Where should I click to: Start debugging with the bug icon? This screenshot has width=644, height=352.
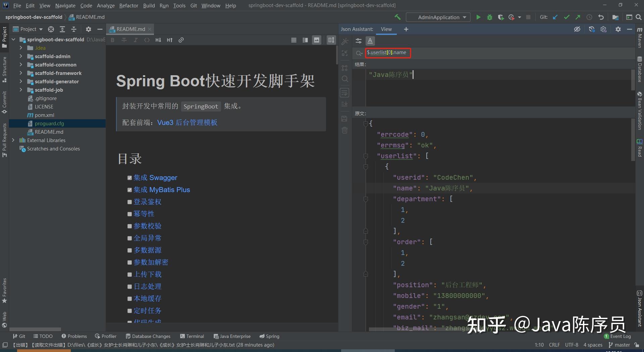(490, 17)
